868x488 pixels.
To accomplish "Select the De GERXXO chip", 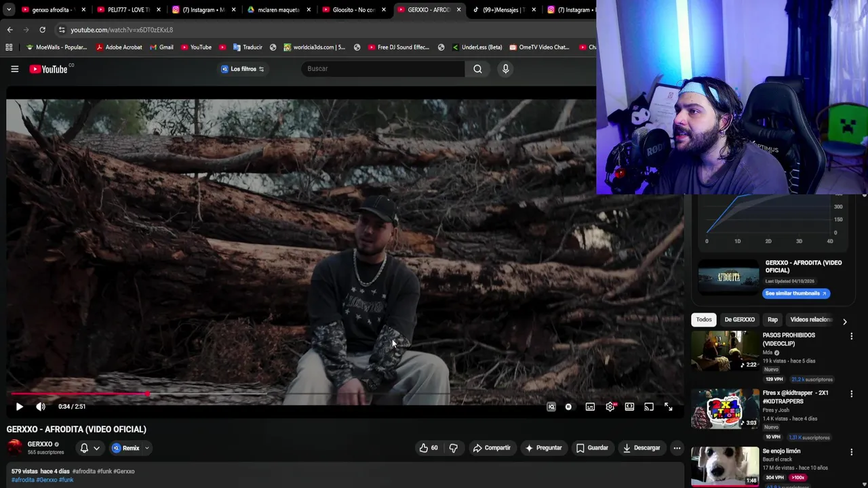I will point(739,319).
